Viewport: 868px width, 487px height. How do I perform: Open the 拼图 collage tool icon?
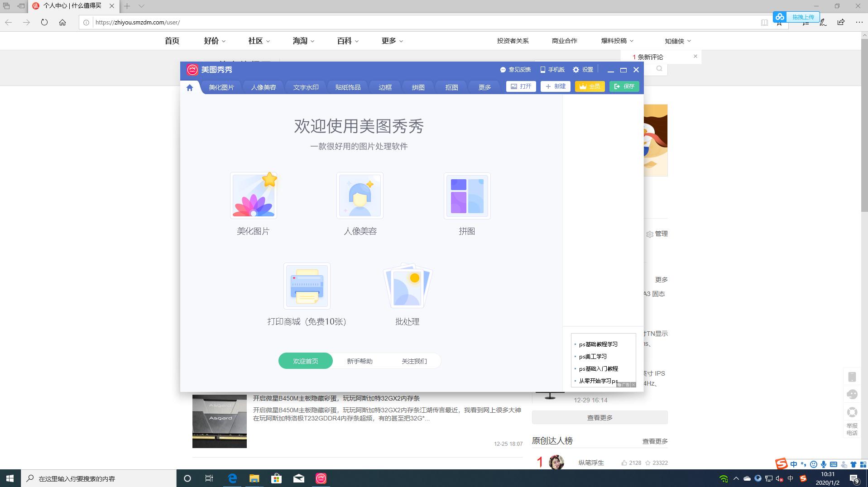pos(467,196)
